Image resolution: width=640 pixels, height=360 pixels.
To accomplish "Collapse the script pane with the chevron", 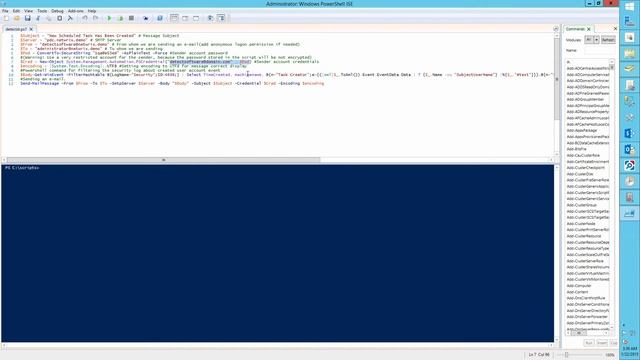I will (556, 29).
